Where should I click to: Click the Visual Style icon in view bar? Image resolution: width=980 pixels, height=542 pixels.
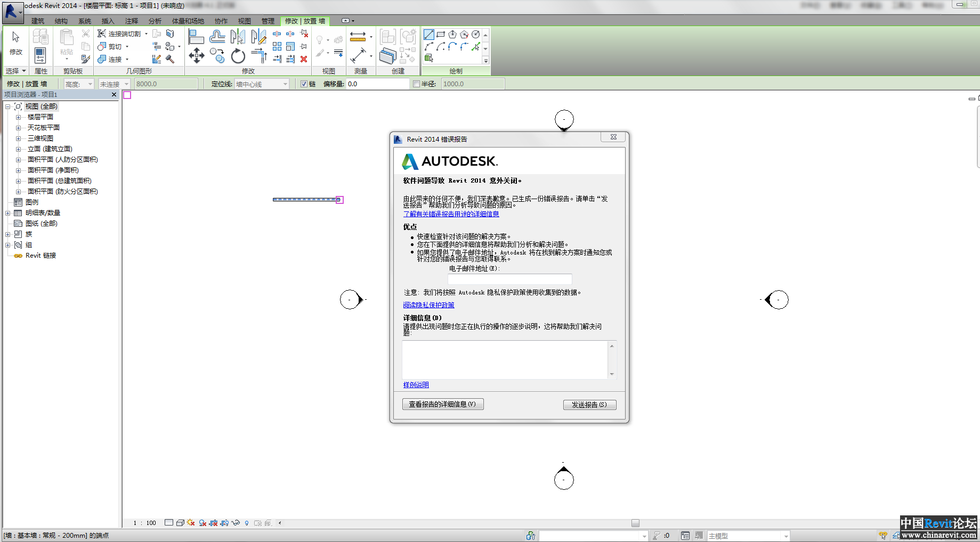pyautogui.click(x=180, y=523)
